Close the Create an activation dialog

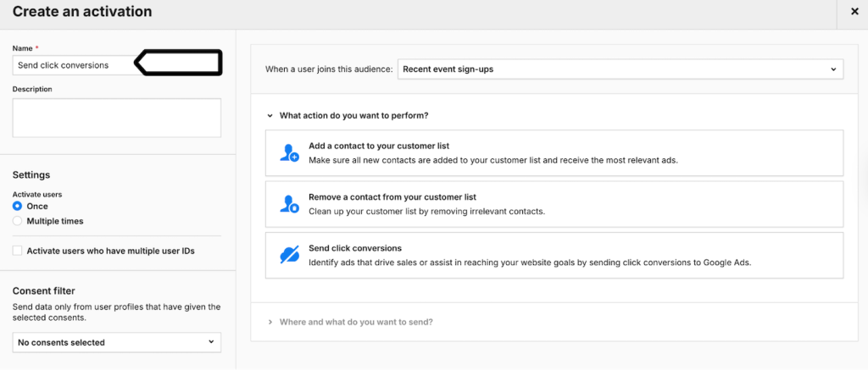[x=854, y=11]
